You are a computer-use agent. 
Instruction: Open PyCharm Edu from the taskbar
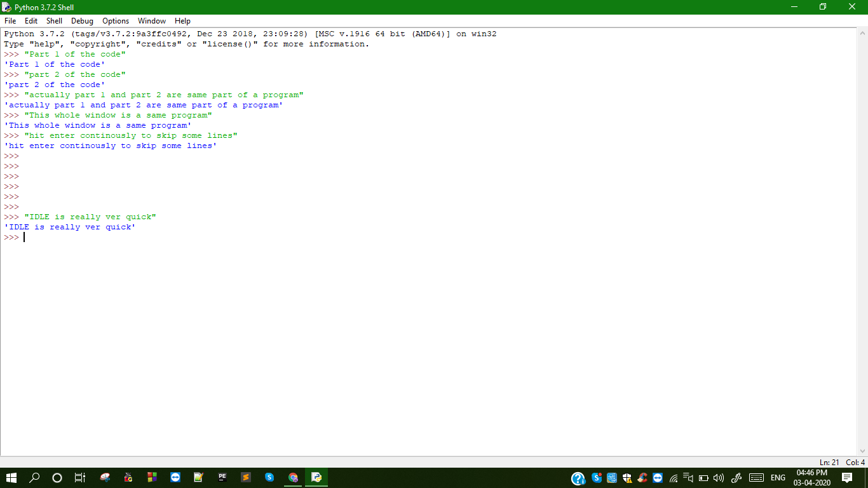point(222,477)
